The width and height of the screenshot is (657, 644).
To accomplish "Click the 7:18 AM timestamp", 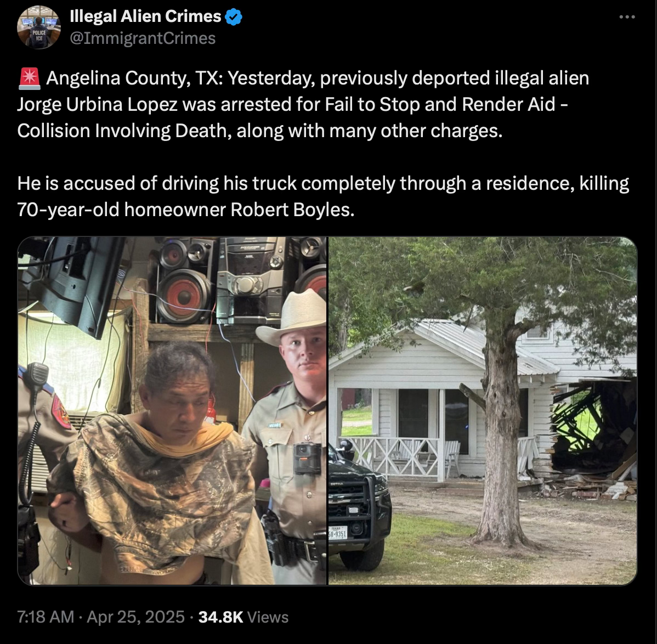I will [46, 617].
